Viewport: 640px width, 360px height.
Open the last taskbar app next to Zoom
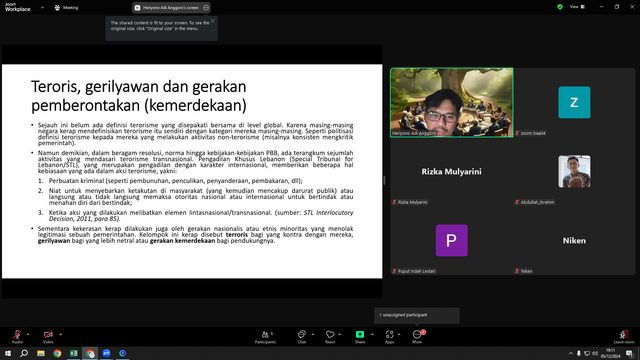[x=122, y=353]
